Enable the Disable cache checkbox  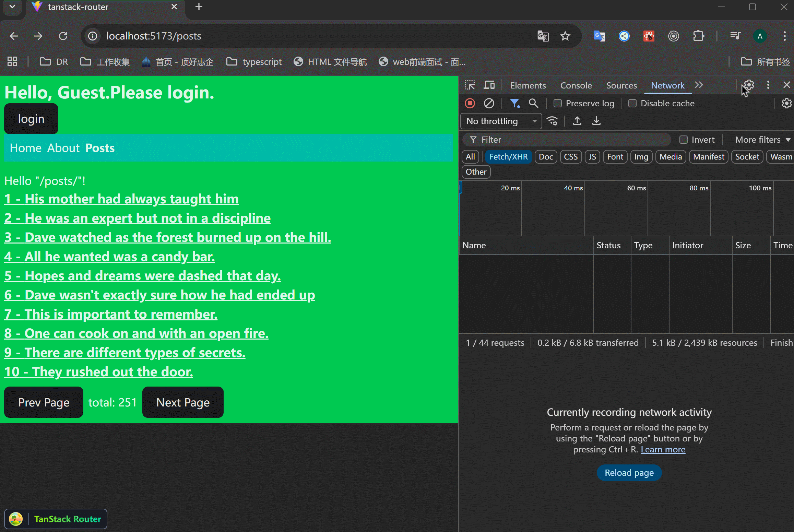pos(632,103)
